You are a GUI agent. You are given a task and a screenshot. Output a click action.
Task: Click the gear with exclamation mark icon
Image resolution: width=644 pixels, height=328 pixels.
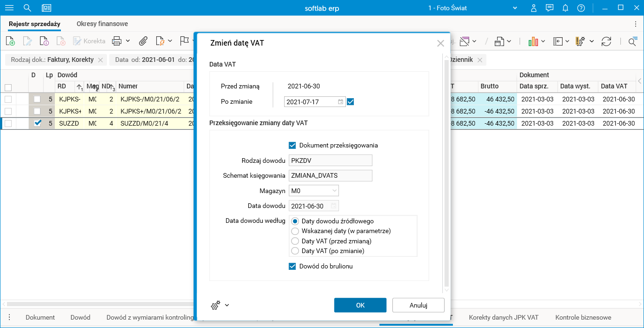coord(580,41)
